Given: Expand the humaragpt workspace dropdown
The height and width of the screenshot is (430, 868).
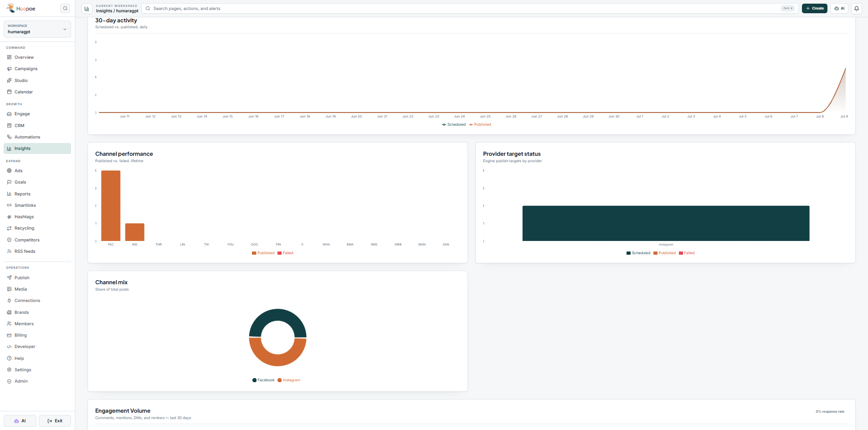Looking at the screenshot, I should coord(37,29).
